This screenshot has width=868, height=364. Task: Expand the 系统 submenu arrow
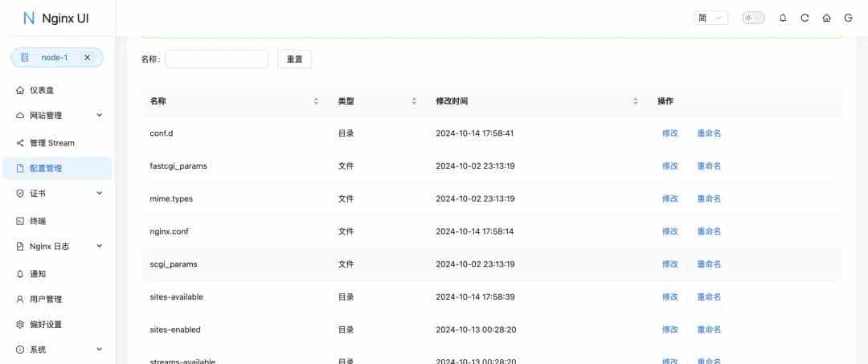(x=100, y=349)
